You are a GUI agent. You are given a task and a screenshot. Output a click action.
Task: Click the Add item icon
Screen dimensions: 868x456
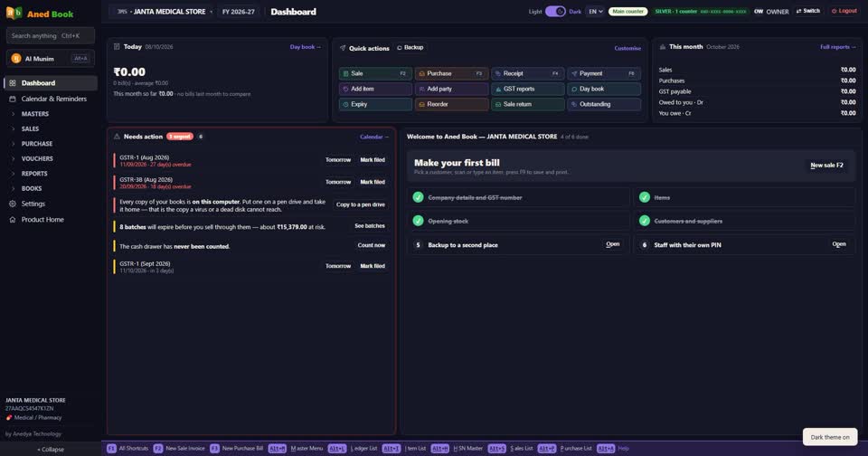pos(345,89)
